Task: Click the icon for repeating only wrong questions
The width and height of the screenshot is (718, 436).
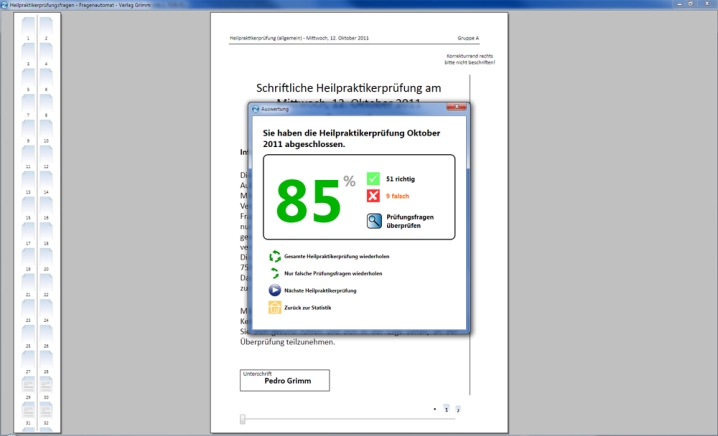Action: point(275,273)
